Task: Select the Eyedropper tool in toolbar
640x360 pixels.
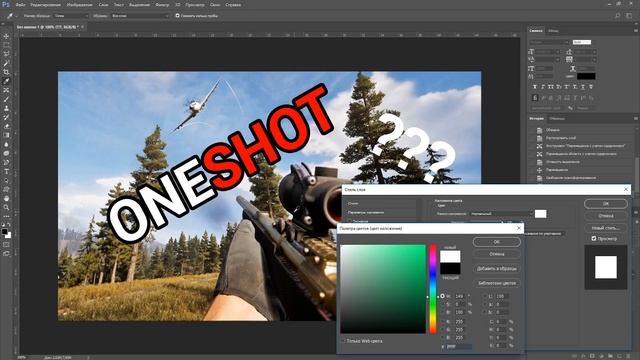Action: click(x=6, y=81)
